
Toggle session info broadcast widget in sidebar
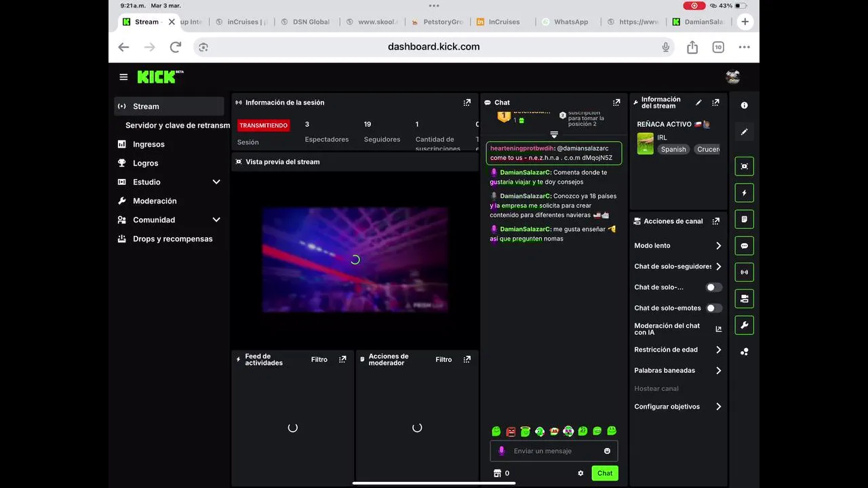pos(744,272)
